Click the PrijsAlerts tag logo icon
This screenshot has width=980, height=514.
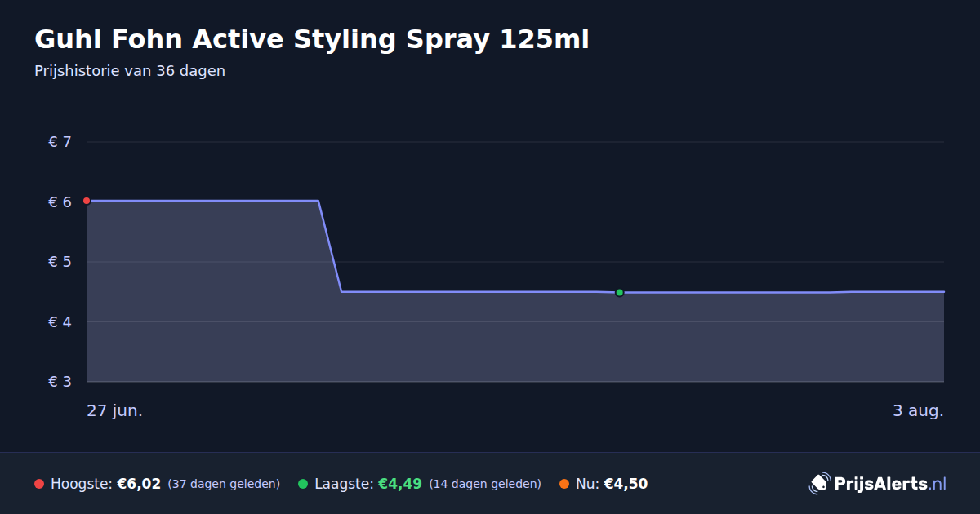coord(819,483)
